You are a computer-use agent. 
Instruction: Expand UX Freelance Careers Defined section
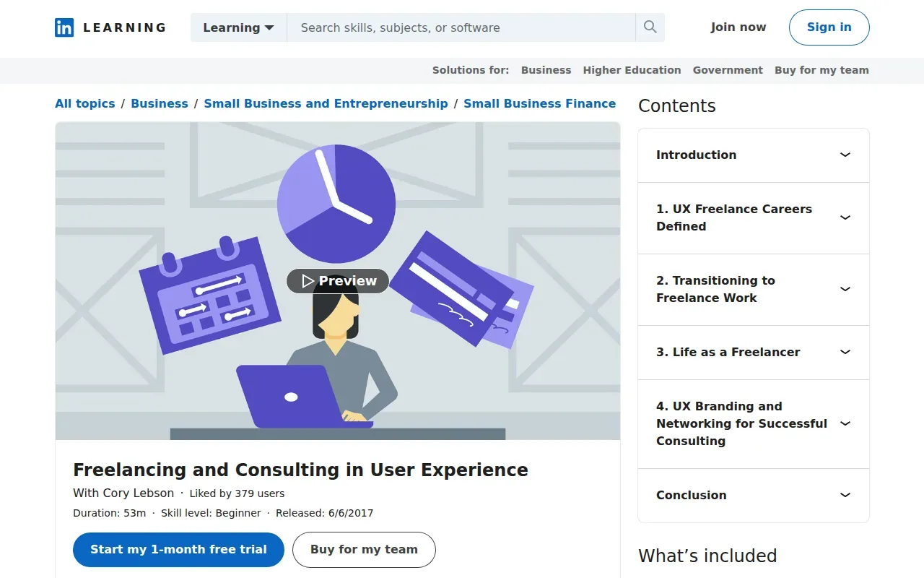(x=754, y=218)
